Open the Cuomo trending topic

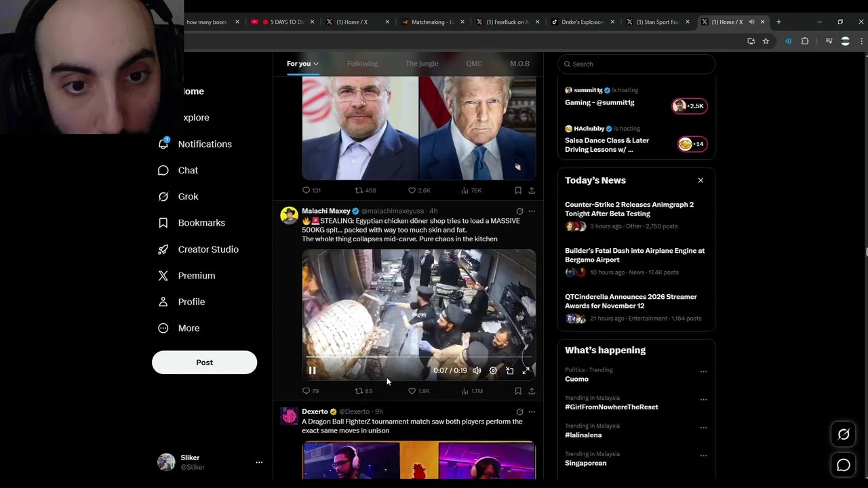tap(576, 379)
